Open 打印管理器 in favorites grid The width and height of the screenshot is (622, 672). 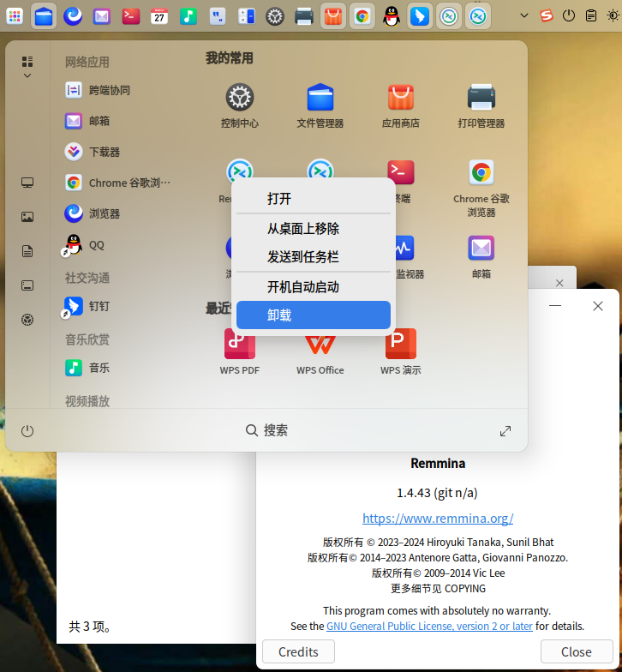(x=481, y=105)
